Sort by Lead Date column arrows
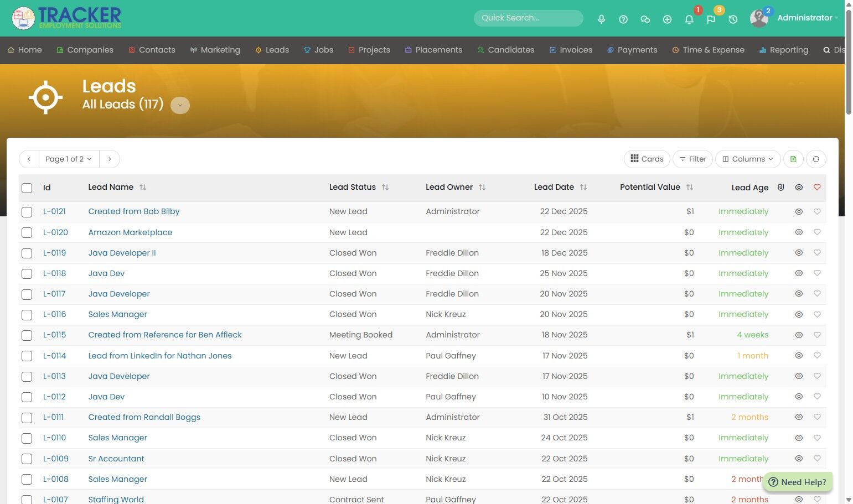Screen dimensions: 853x504 click(583, 188)
